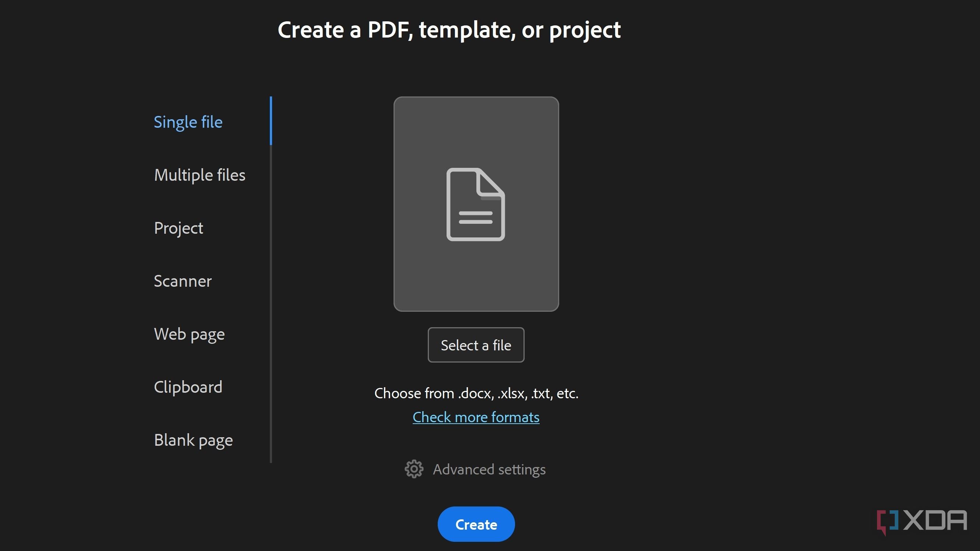Click the Advanced settings gear icon
This screenshot has height=551, width=980.
[x=413, y=469]
